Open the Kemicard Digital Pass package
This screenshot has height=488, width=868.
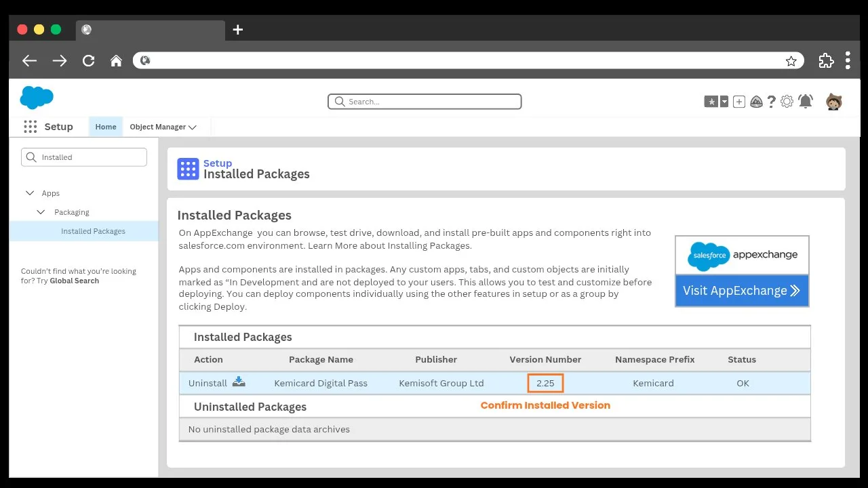321,383
